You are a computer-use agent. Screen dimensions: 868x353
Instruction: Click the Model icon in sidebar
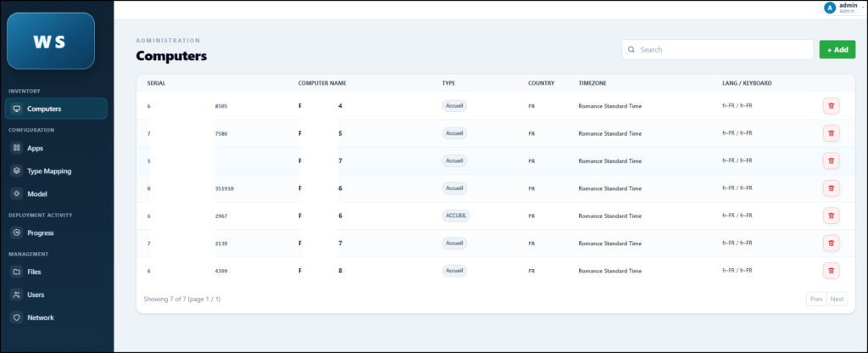pos(17,194)
